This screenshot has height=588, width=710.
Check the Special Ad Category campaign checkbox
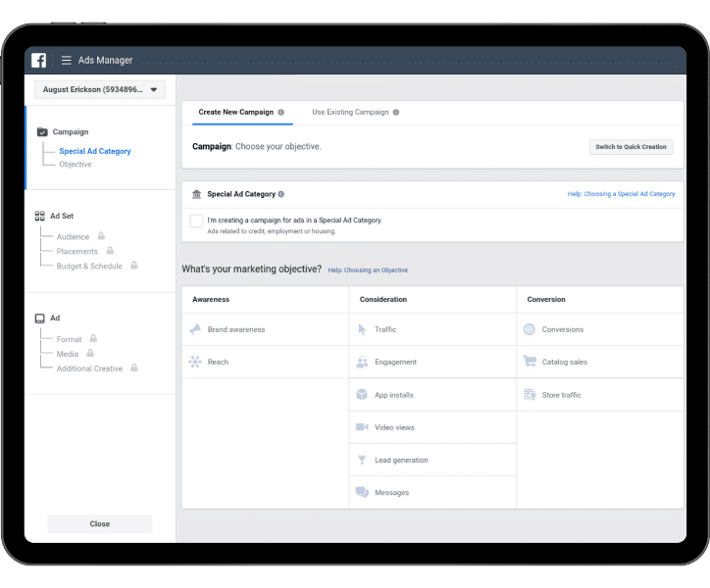pos(196,220)
